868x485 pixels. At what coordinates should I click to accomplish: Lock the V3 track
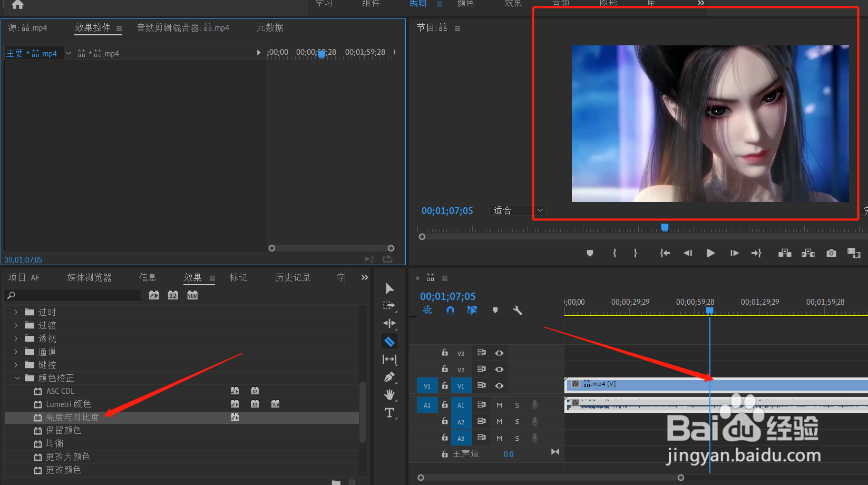(445, 353)
